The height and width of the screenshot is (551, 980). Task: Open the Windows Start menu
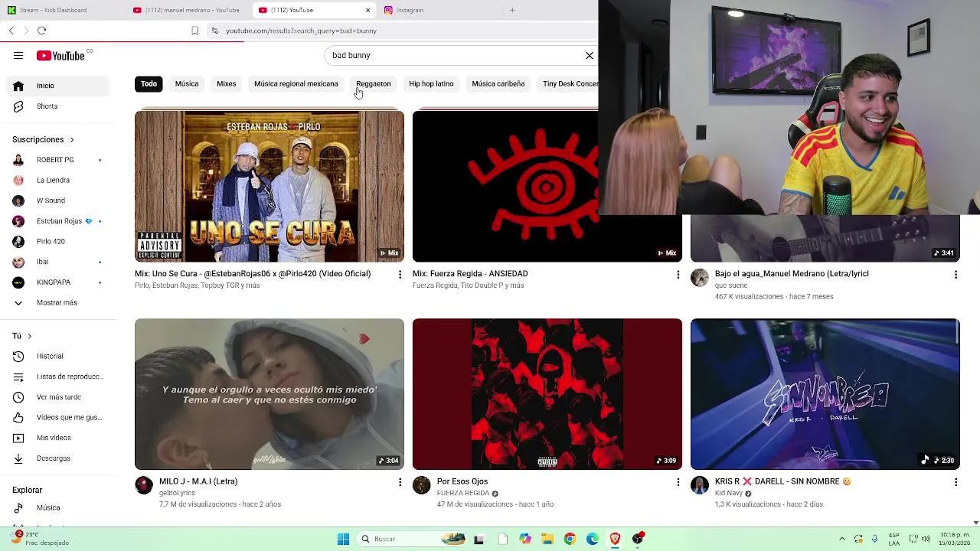[x=343, y=539]
